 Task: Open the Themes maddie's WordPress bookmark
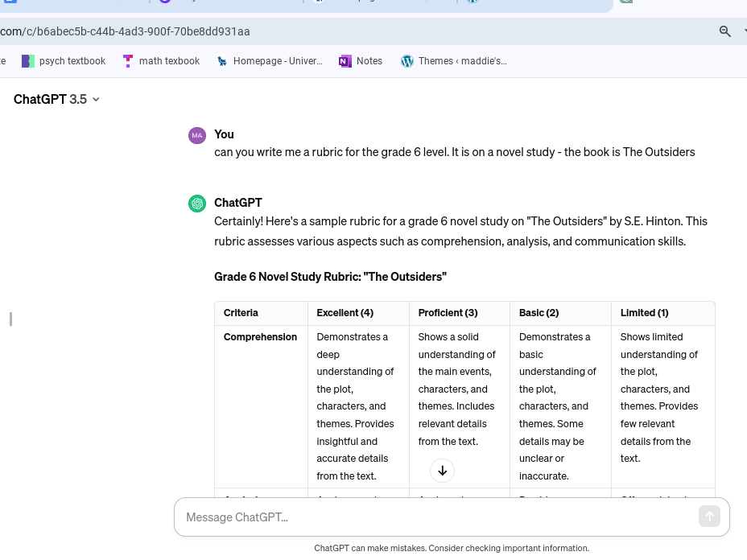[x=454, y=61]
